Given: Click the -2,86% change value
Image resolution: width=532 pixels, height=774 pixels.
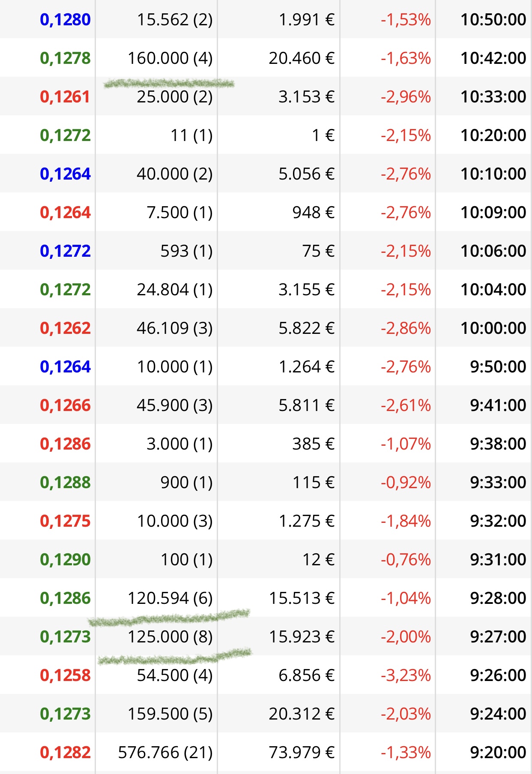Looking at the screenshot, I should coord(406,328).
